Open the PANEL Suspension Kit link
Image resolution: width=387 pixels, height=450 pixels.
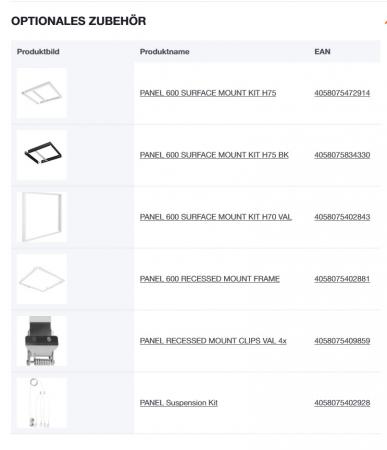(x=179, y=403)
